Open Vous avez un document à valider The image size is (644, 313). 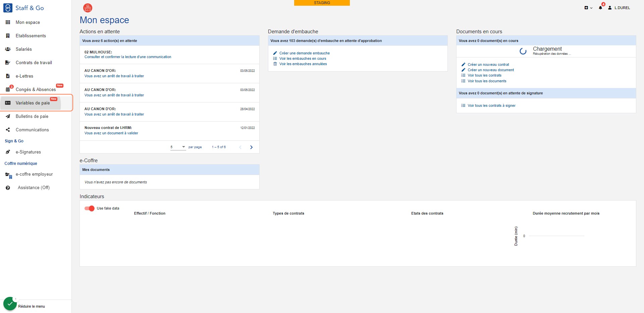click(x=111, y=133)
